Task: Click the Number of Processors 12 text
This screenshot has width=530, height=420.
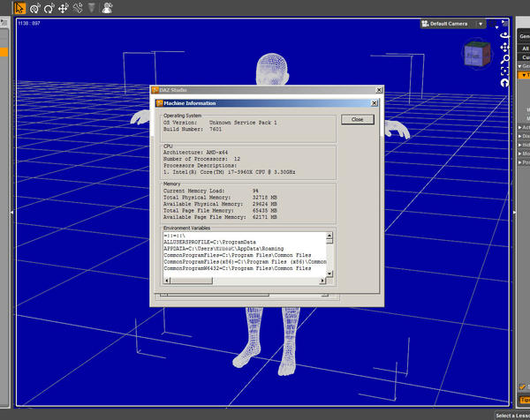Action: click(x=201, y=159)
